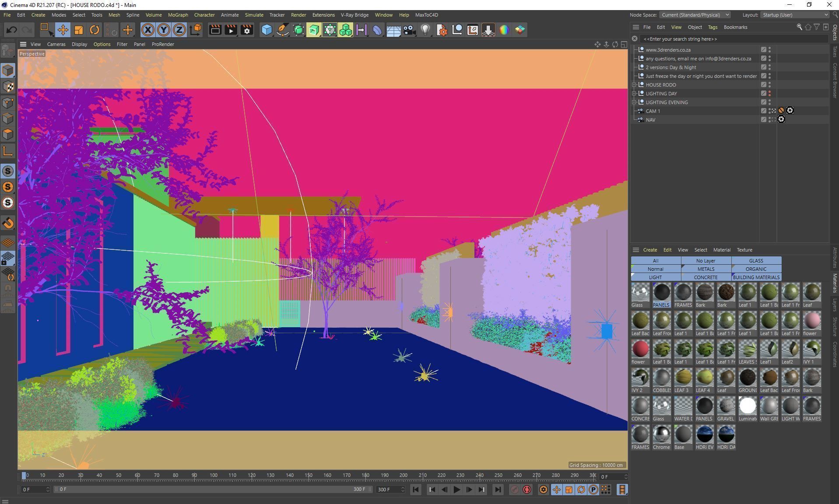Viewport: 839px width, 504px height.
Task: Open the viewport hamburger menu
Action: click(23, 44)
